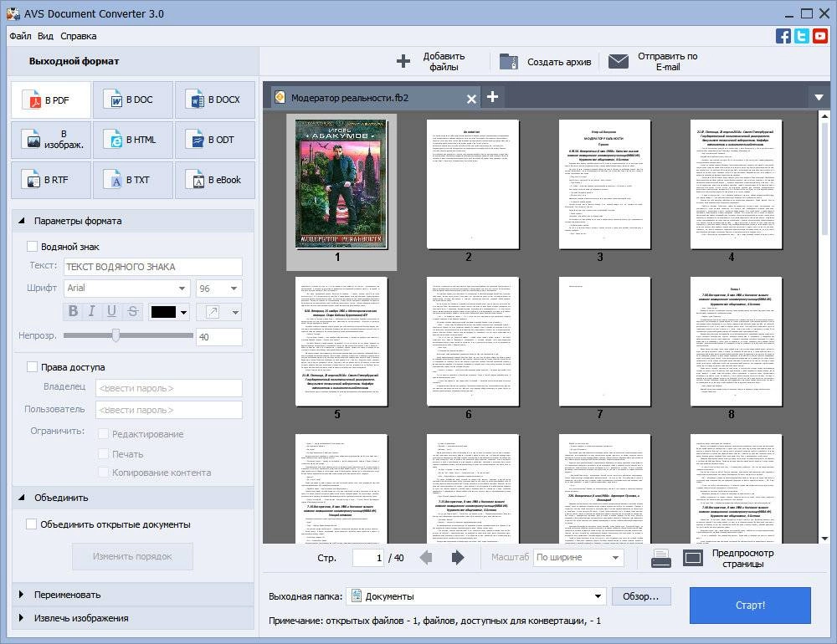Click the Владелец password field
837x644 pixels.
[x=169, y=388]
